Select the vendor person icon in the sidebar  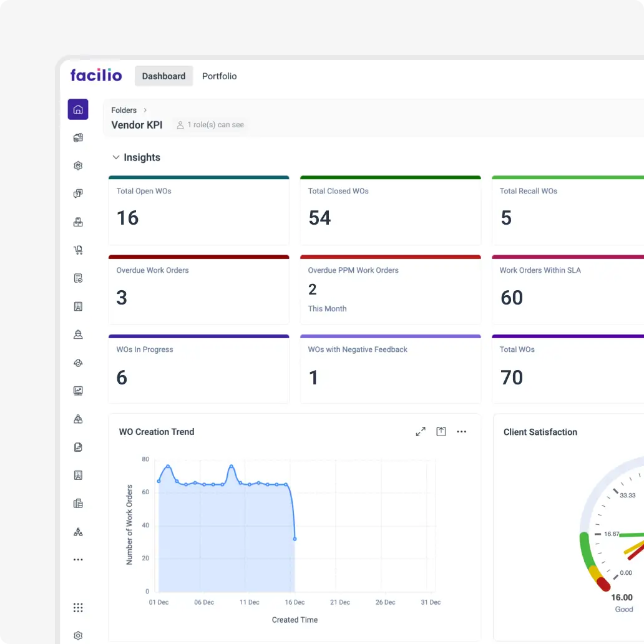[78, 334]
